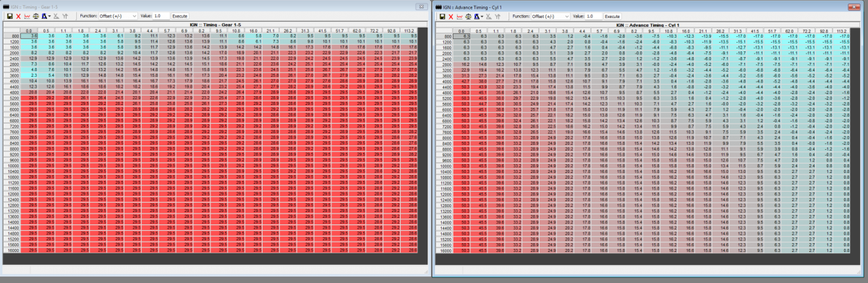Click the window icon of Advance Timing Cyl 1
Screen dimensions: 868x283
[x=438, y=7]
